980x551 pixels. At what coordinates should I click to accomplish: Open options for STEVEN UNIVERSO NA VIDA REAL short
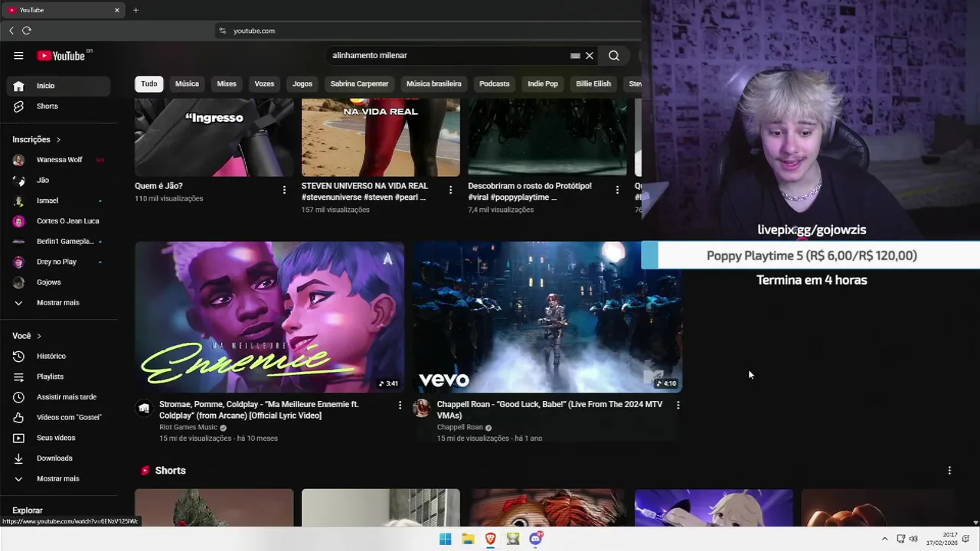(450, 190)
